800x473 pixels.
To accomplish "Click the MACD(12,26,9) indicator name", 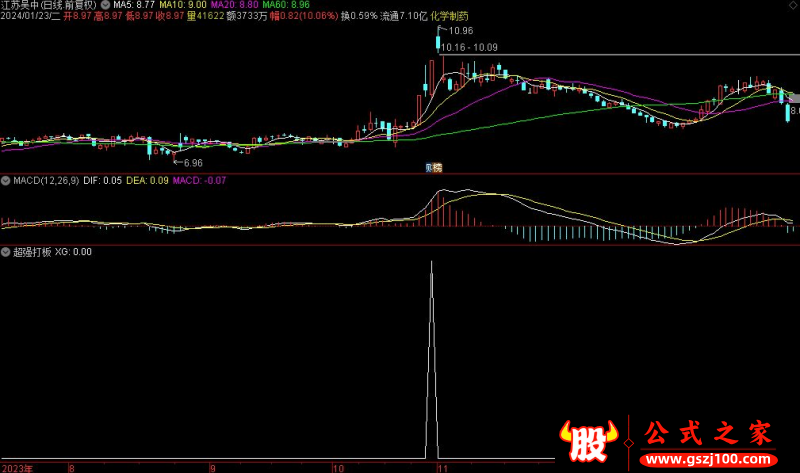I will pyautogui.click(x=45, y=181).
